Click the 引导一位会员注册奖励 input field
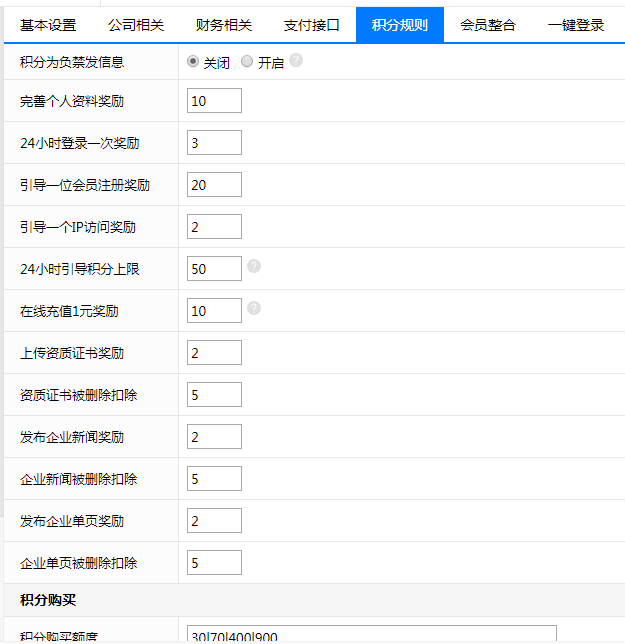The image size is (625, 644). [x=214, y=185]
